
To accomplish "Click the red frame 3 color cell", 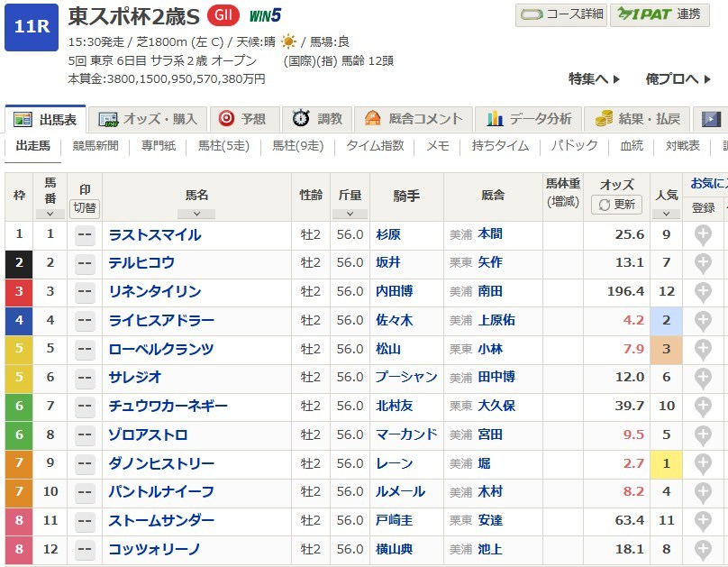I will [20, 292].
